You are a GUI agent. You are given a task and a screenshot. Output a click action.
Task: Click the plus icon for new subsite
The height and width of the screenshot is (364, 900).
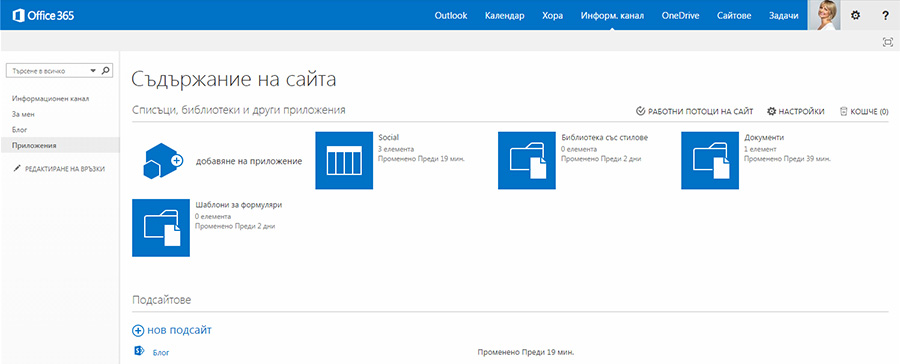click(x=138, y=331)
